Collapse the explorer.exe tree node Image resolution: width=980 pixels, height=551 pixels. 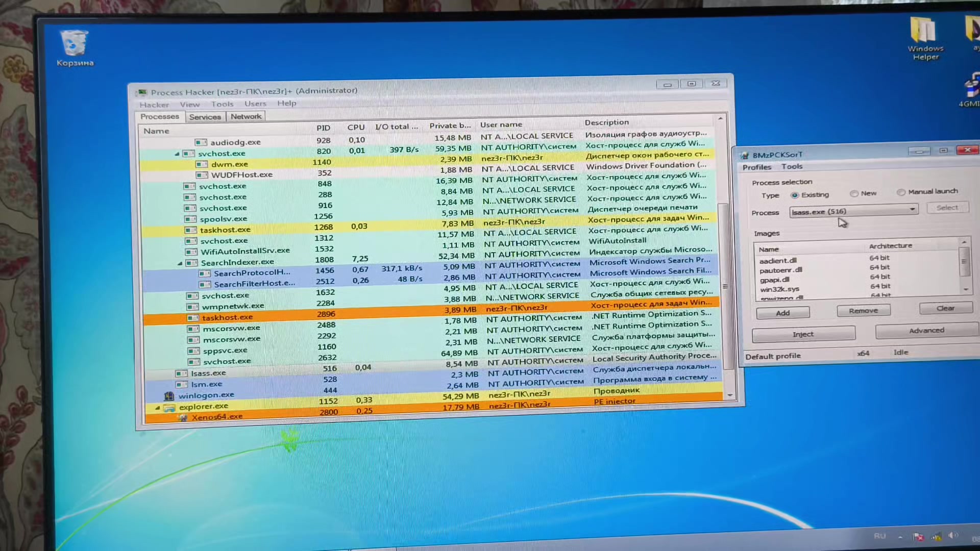(x=157, y=408)
